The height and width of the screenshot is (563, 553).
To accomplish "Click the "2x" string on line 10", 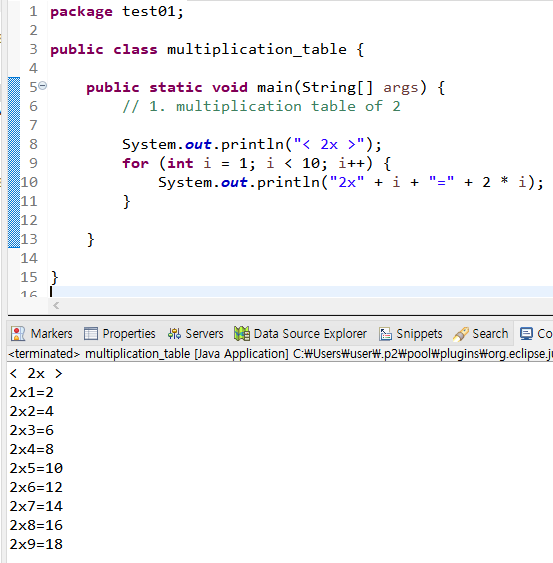I will coord(347,182).
